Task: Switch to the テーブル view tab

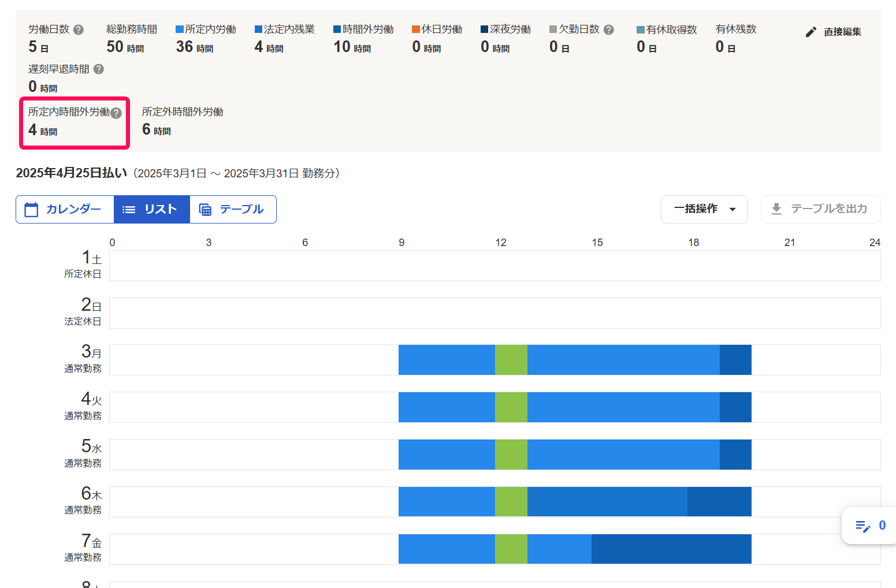Action: tap(233, 209)
